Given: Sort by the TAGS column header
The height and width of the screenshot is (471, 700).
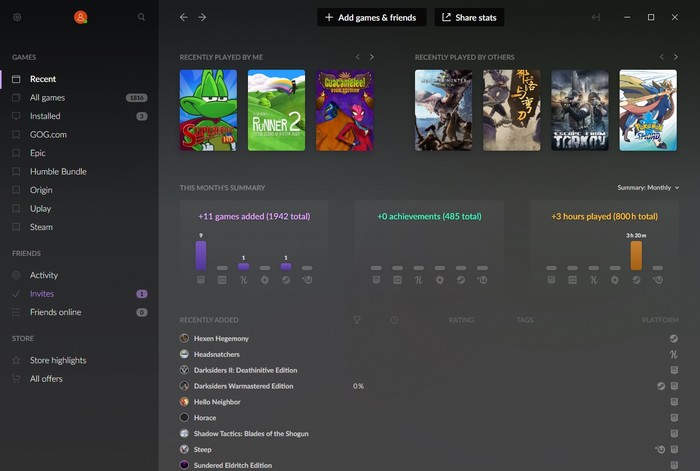Looking at the screenshot, I should coord(525,320).
